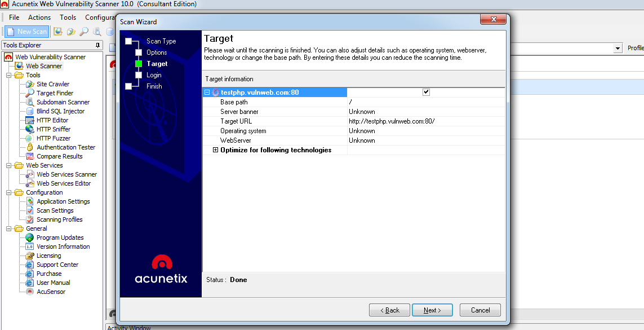
Task: Enable the testphp.vulnweb.com target checkbox
Action: click(x=427, y=92)
